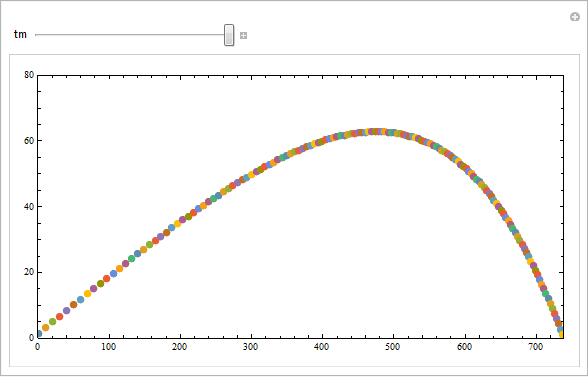Viewport: 588px width, 377px height.
Task: Click the x-axis tick label 700
Action: coord(536,347)
